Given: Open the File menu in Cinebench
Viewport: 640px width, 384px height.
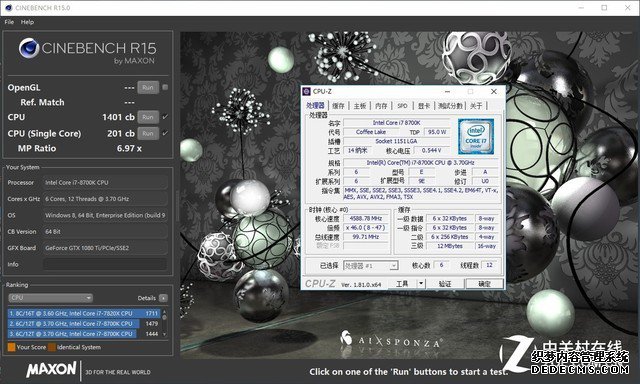Looking at the screenshot, I should 9,22.
